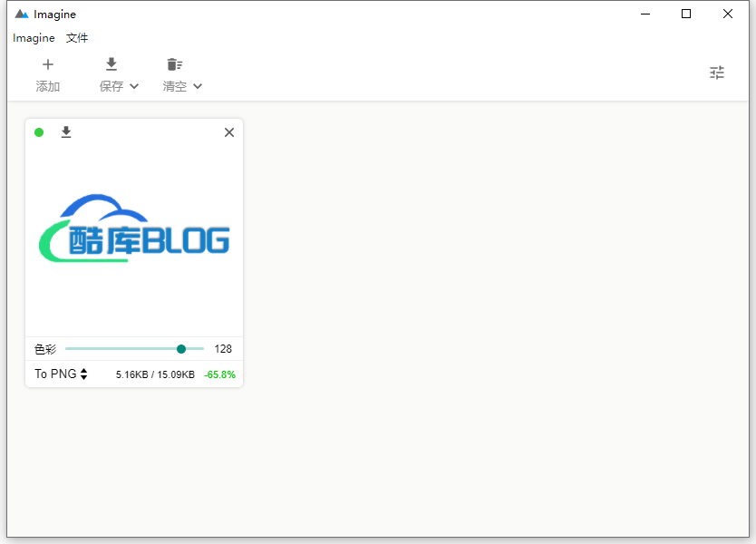Select the 保存 save arrow icon
The height and width of the screenshot is (544, 756).
click(111, 64)
